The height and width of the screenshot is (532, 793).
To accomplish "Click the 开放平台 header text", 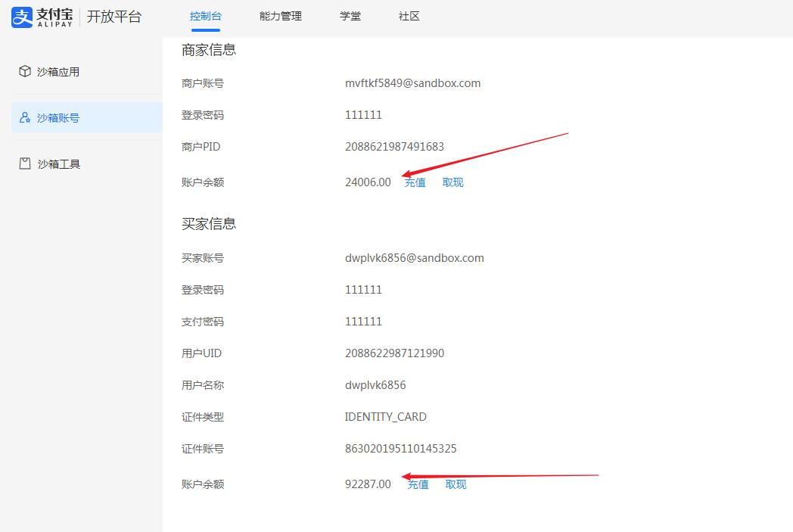I will click(114, 17).
